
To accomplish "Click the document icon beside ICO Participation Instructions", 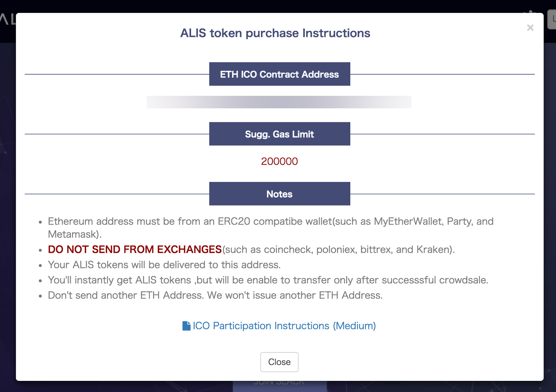I will tap(186, 326).
